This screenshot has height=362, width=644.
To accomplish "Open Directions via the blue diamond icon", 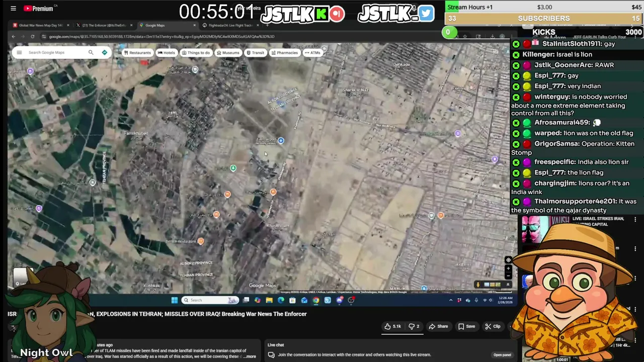I will pos(105,52).
